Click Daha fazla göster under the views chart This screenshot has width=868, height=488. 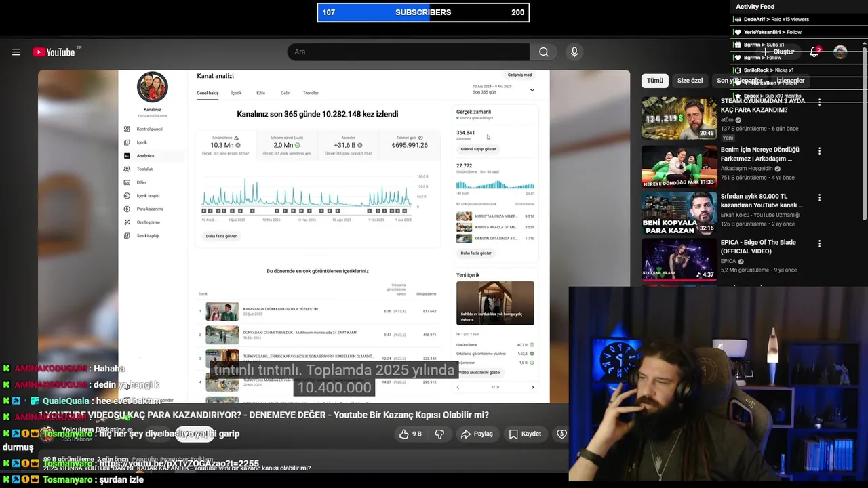click(221, 236)
